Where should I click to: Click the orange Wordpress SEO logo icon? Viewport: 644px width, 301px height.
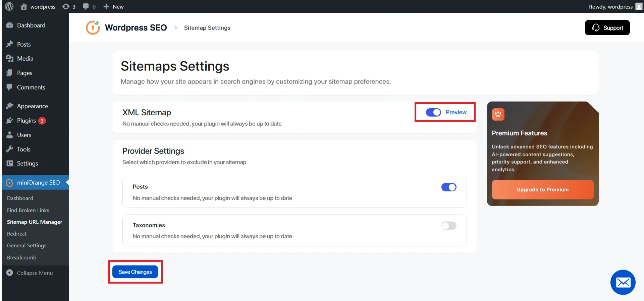pyautogui.click(x=93, y=27)
